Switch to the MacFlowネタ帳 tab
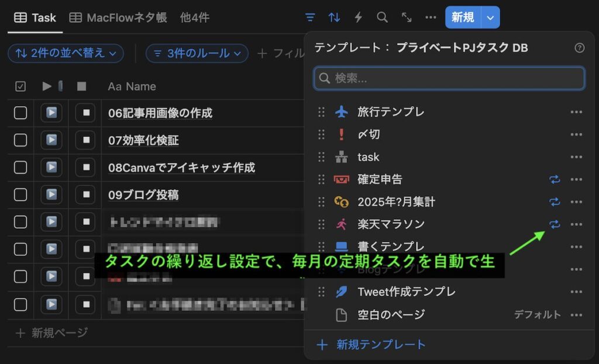This screenshot has height=364, width=599. (119, 18)
